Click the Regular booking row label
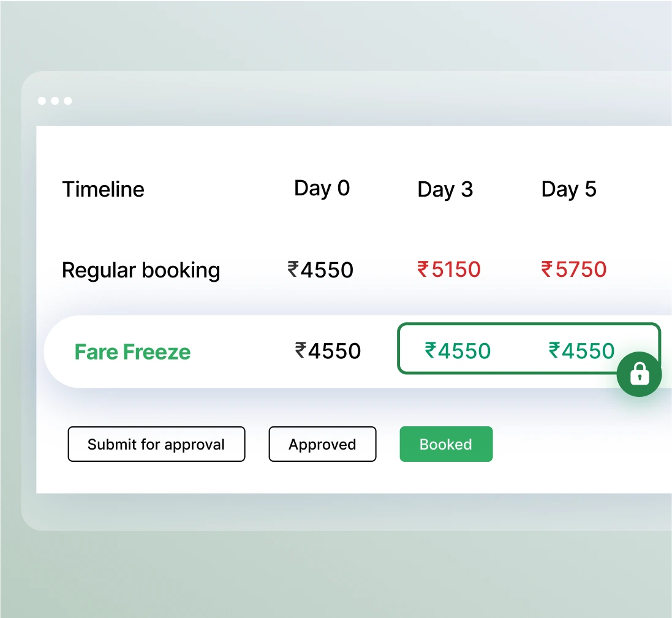The image size is (672, 618). coord(141,270)
